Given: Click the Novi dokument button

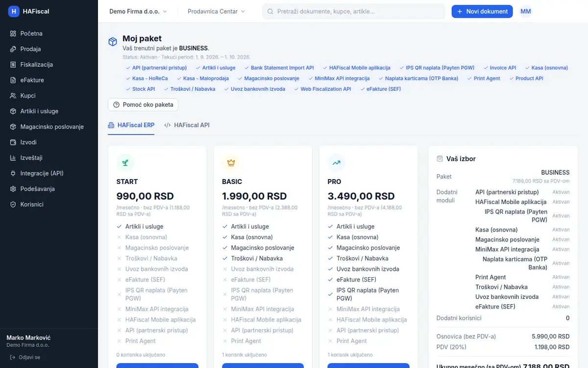Looking at the screenshot, I should click(x=482, y=11).
